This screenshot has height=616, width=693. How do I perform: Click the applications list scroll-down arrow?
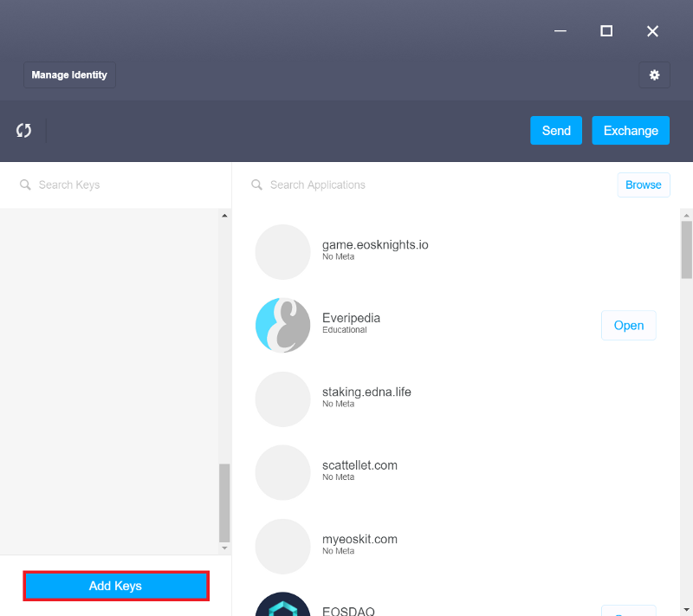coord(686,610)
